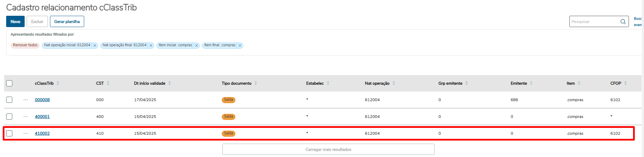Remove the 'Item final: .compras' filter chip
This screenshot has width=644, height=157.
240,46
